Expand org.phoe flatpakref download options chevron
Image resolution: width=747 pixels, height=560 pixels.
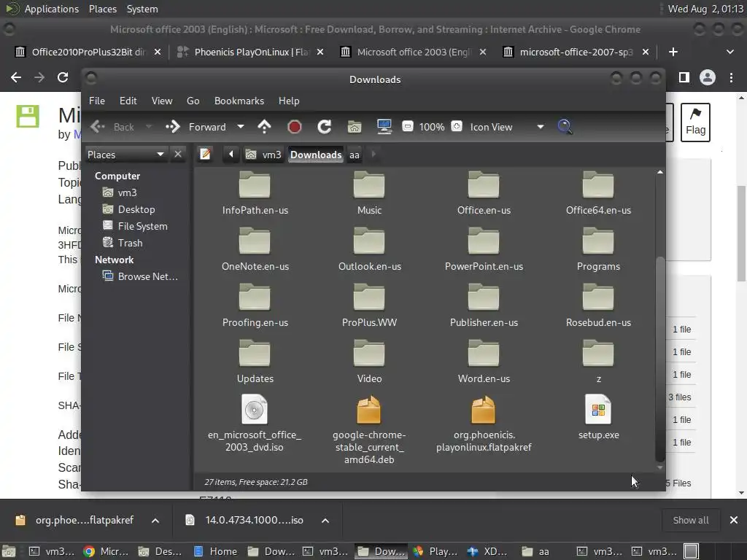coord(155,521)
